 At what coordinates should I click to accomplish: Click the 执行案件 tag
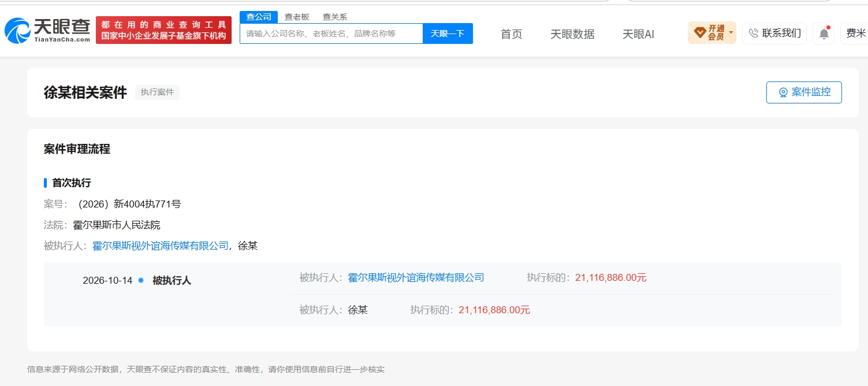pos(157,92)
